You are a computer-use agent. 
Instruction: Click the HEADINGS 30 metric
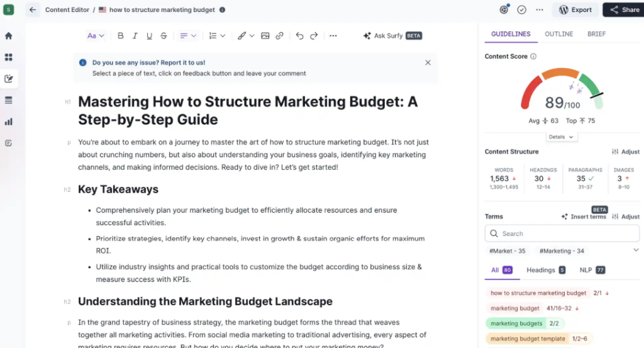543,178
